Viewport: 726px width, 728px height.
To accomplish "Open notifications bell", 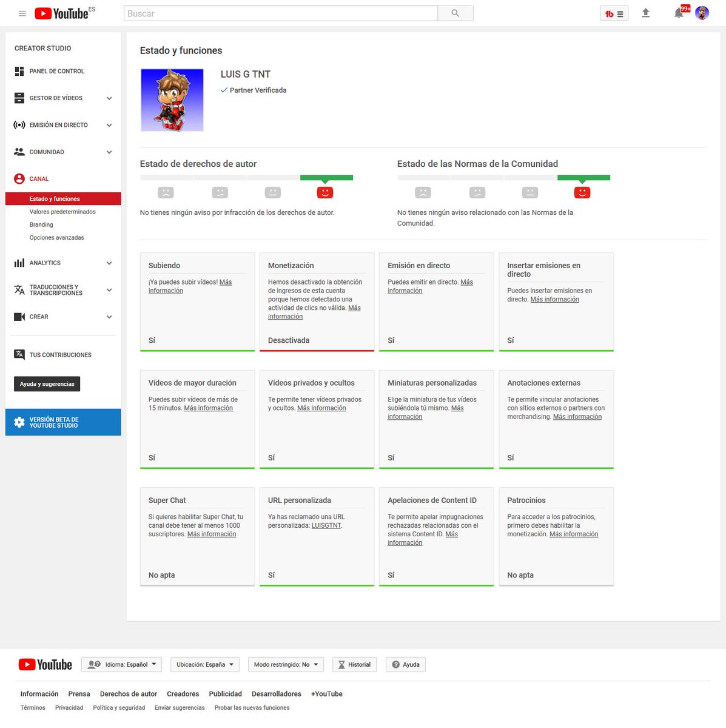I will (x=679, y=13).
